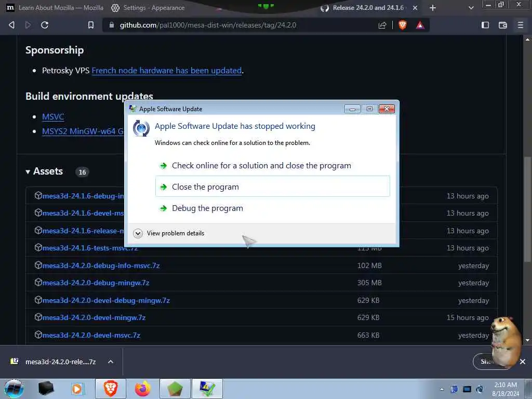Open download item options chevron

coord(111,362)
